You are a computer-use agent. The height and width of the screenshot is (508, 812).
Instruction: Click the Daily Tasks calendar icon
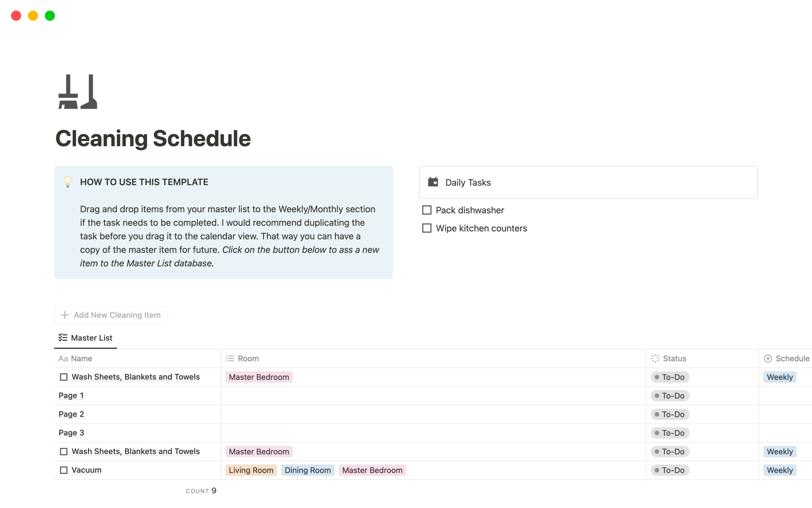(433, 182)
